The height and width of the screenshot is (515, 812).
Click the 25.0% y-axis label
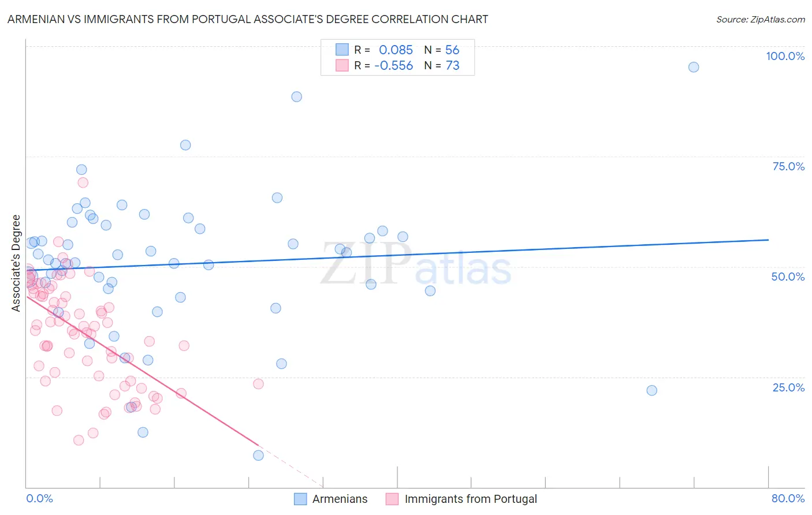click(788, 387)
